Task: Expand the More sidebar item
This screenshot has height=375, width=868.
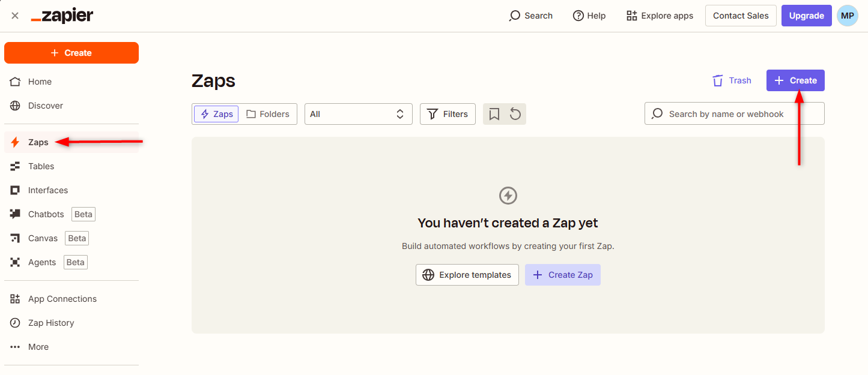Action: click(x=38, y=347)
